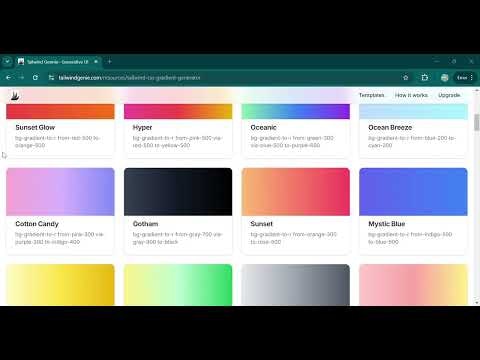Click the Tailwind Genie logo
This screenshot has height=360, width=480.
pos(15,96)
